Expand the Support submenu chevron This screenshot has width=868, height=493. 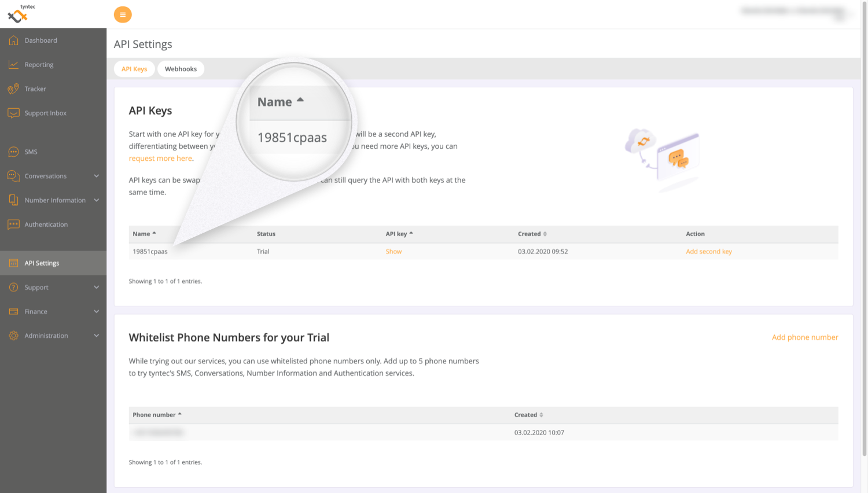tap(97, 288)
